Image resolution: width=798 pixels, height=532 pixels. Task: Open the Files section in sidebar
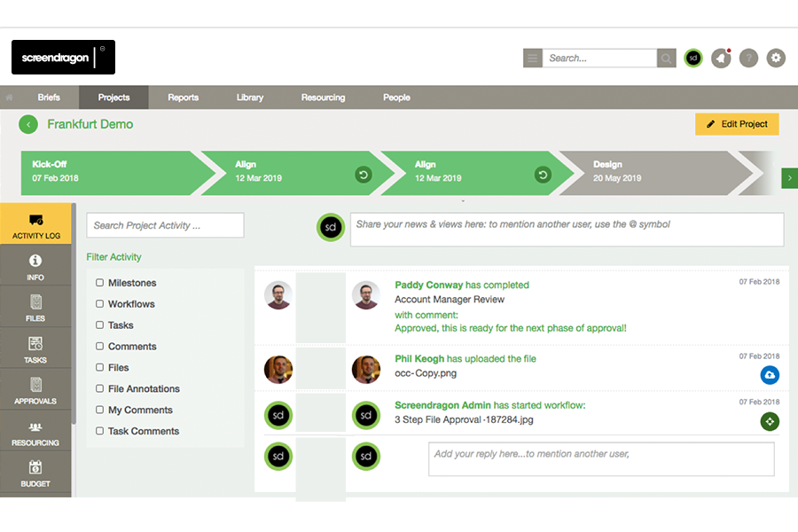coord(35,308)
